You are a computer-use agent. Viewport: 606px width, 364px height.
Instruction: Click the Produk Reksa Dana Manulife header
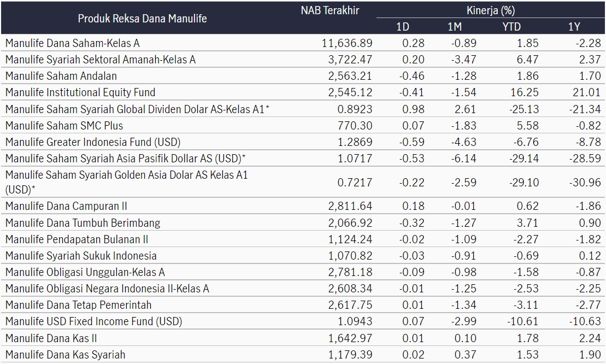[142, 18]
